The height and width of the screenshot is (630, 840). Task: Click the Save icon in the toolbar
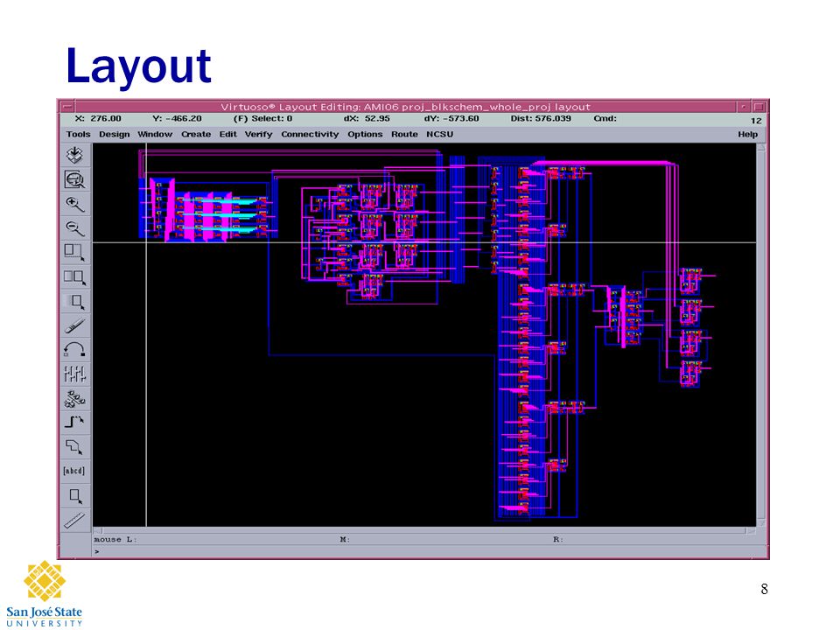[x=75, y=155]
